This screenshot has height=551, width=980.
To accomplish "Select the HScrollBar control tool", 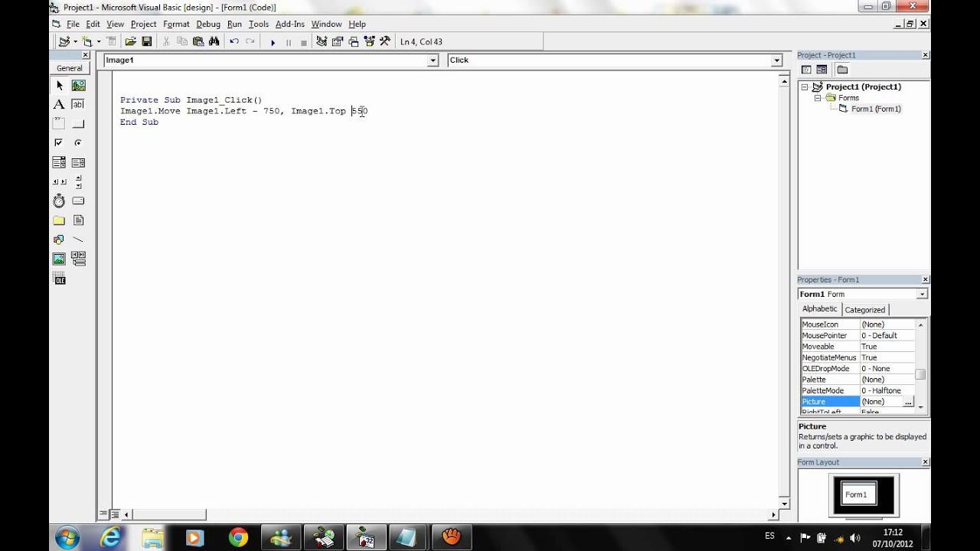I will (59, 182).
